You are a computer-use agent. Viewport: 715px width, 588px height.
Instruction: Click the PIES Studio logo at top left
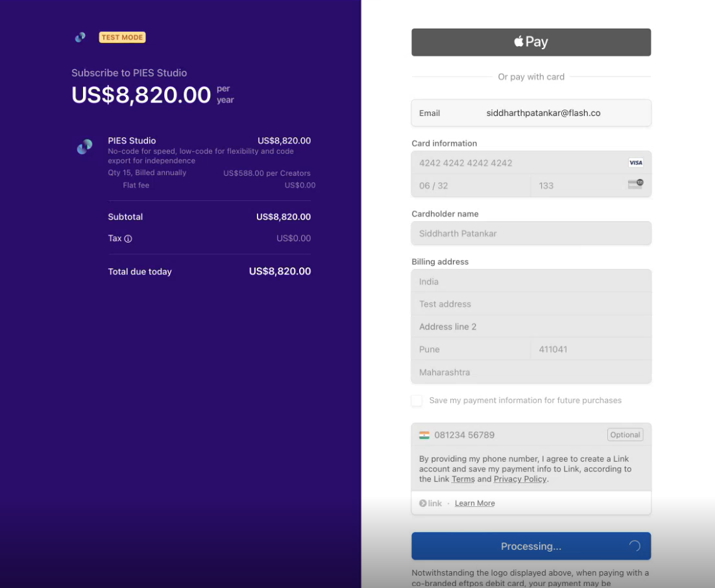click(x=80, y=38)
